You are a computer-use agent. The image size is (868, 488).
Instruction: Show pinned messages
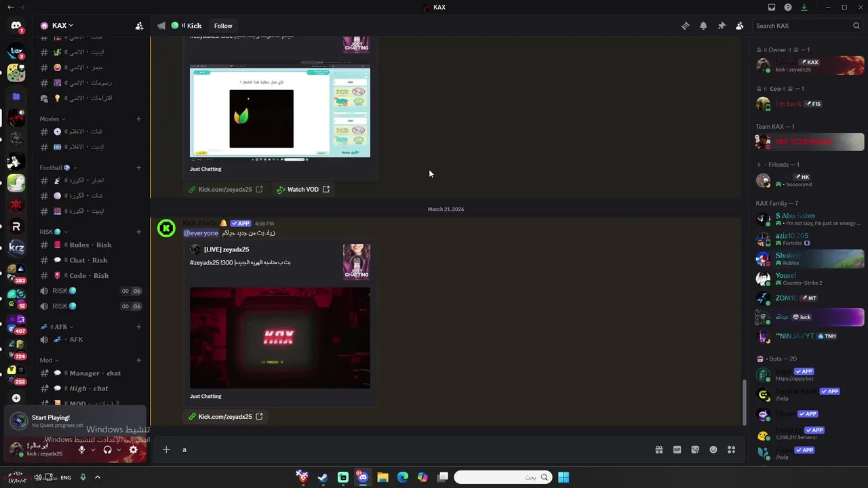[722, 26]
